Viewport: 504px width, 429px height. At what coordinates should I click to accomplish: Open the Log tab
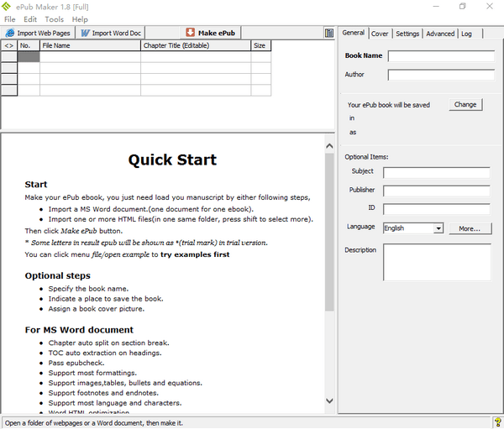click(x=466, y=34)
